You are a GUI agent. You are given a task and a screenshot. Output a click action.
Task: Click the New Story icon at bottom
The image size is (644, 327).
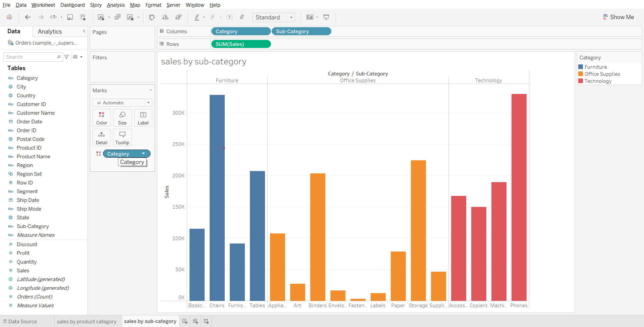click(206, 321)
